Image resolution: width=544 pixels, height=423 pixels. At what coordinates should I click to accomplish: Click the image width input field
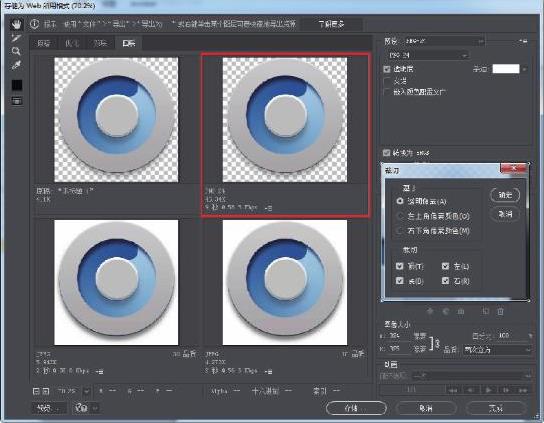pos(398,336)
